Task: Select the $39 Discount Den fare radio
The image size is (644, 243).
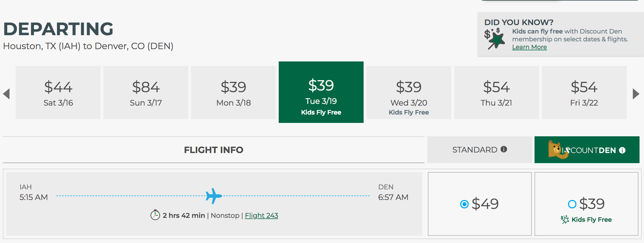Action: point(572,204)
